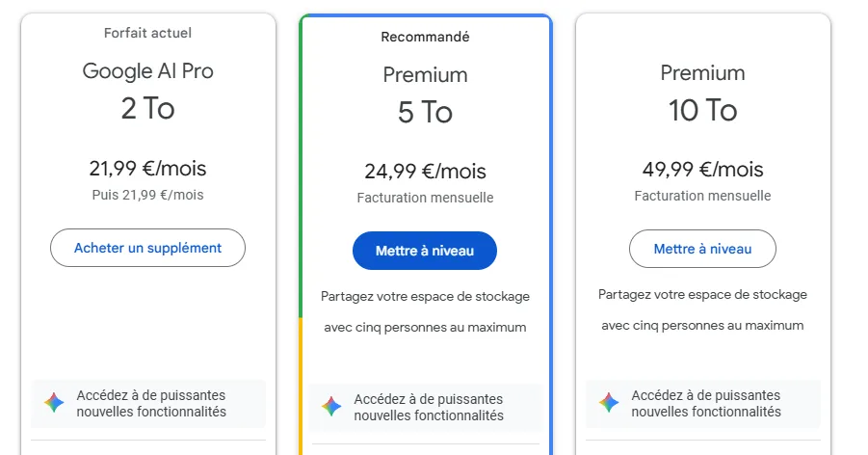The width and height of the screenshot is (868, 455).
Task: Click the Puis 21,99 €/mois note
Action: pos(147,195)
